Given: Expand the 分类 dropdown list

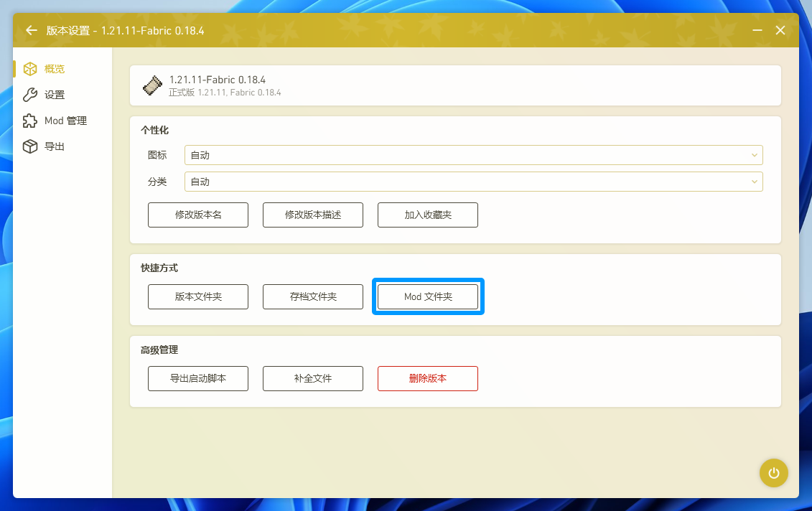Looking at the screenshot, I should coord(473,182).
